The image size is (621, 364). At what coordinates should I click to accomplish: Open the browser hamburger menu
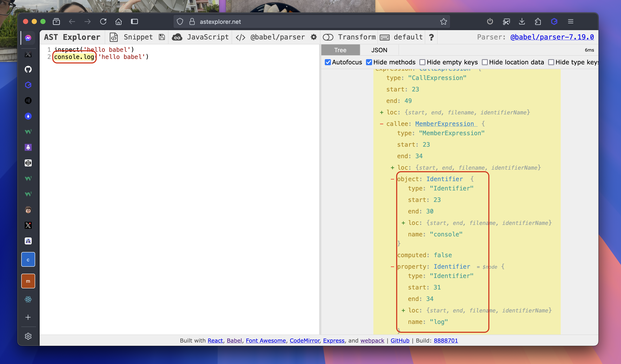(571, 22)
